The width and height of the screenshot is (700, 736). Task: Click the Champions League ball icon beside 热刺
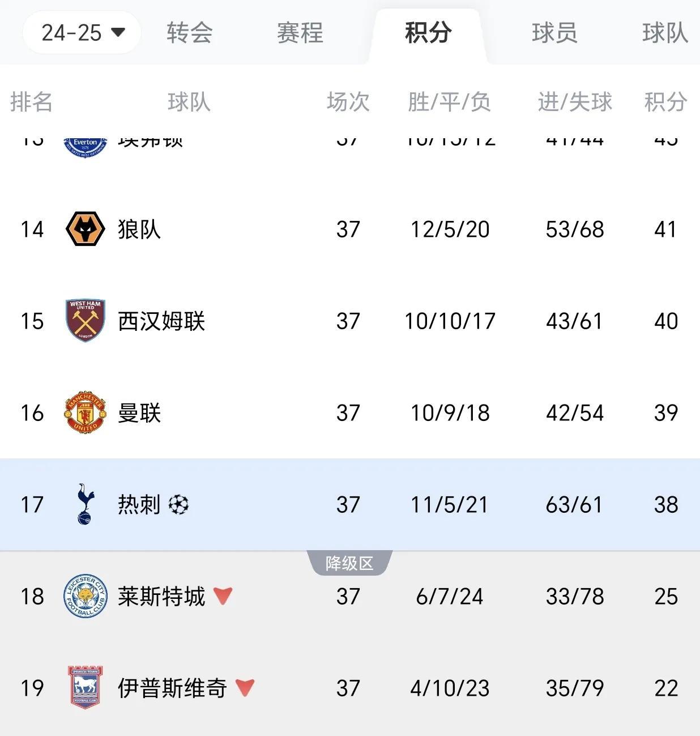(x=178, y=504)
